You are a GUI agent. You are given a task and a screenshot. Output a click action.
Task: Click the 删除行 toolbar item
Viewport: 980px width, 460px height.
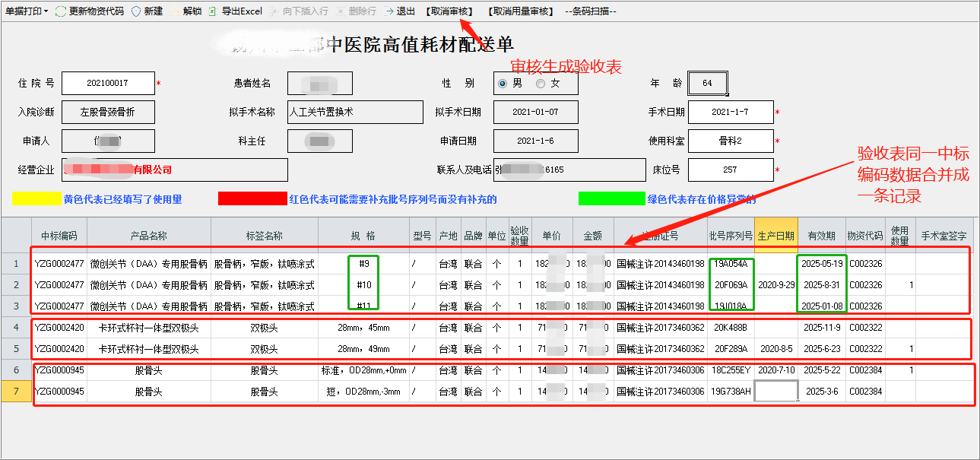click(x=356, y=11)
